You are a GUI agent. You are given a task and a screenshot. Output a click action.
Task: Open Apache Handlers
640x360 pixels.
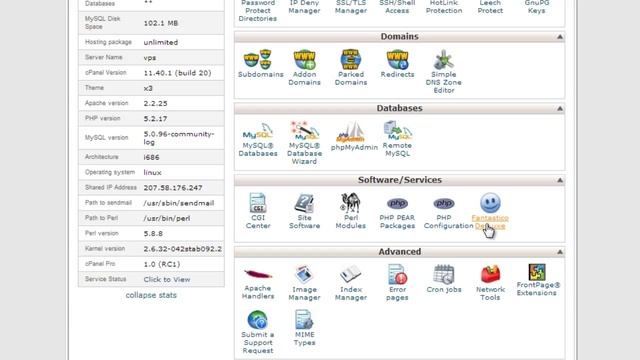click(x=258, y=274)
